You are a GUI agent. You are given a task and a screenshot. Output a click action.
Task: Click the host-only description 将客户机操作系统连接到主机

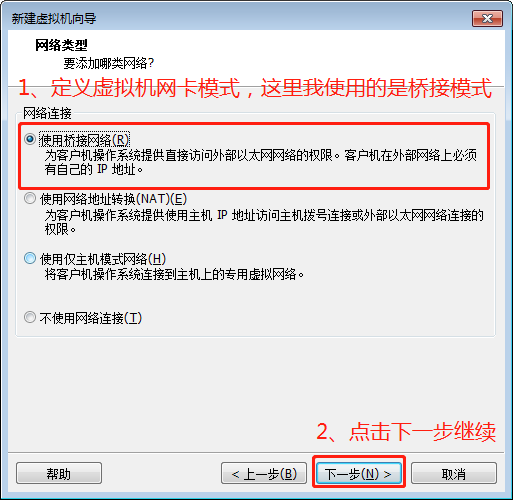pos(174,275)
